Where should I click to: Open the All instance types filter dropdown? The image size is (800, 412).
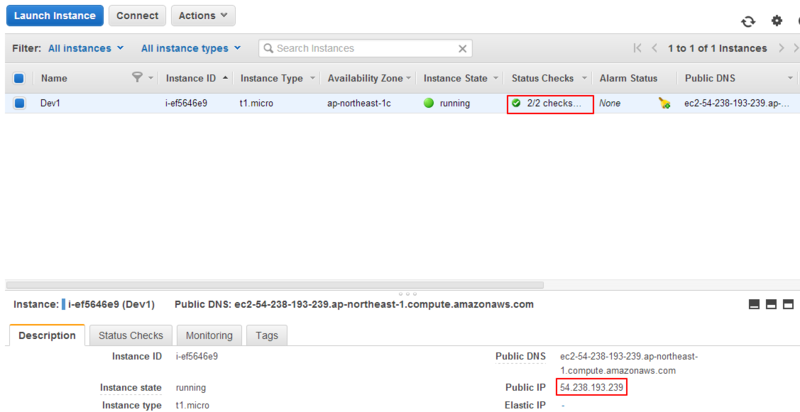point(191,48)
